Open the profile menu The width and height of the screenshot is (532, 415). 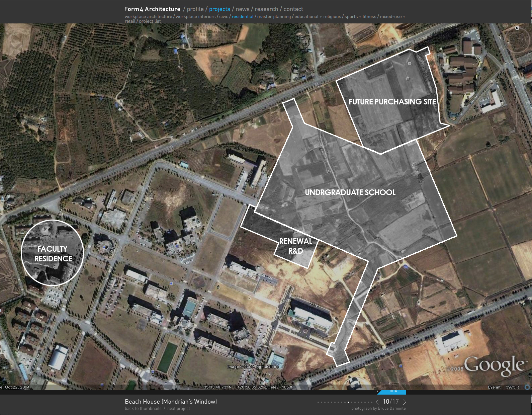click(195, 9)
